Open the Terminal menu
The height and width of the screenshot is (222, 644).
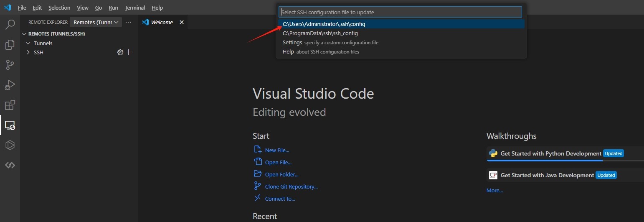tap(135, 8)
